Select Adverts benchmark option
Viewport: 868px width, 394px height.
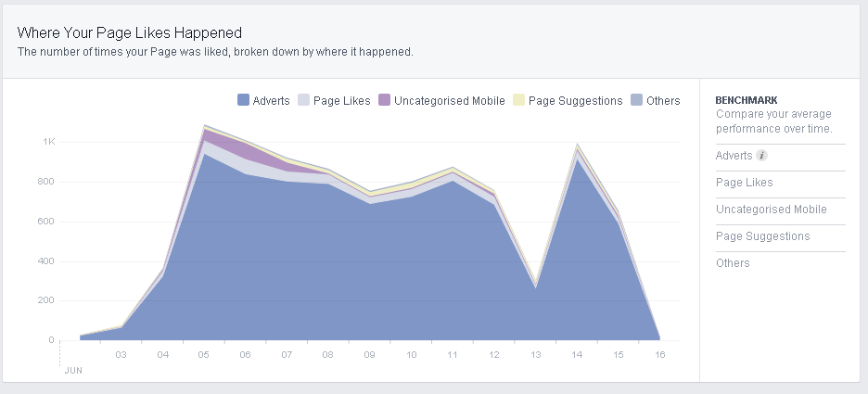[x=734, y=156]
